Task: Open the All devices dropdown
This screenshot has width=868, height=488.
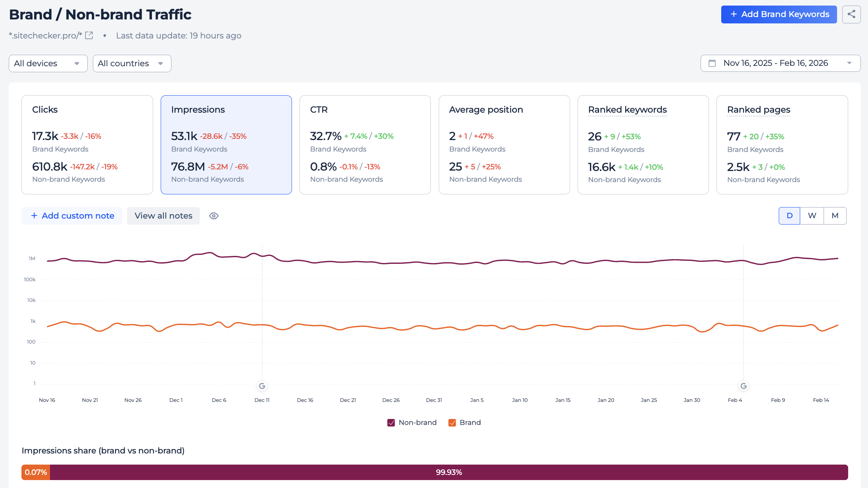Action: pos(48,63)
